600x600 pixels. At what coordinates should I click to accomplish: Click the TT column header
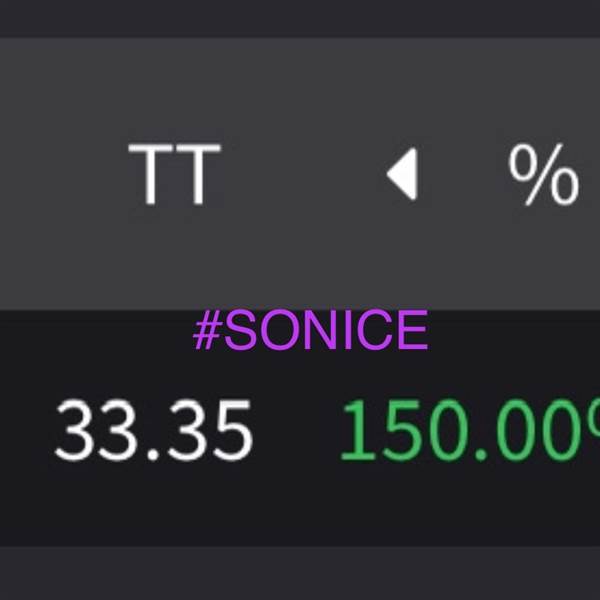(174, 175)
